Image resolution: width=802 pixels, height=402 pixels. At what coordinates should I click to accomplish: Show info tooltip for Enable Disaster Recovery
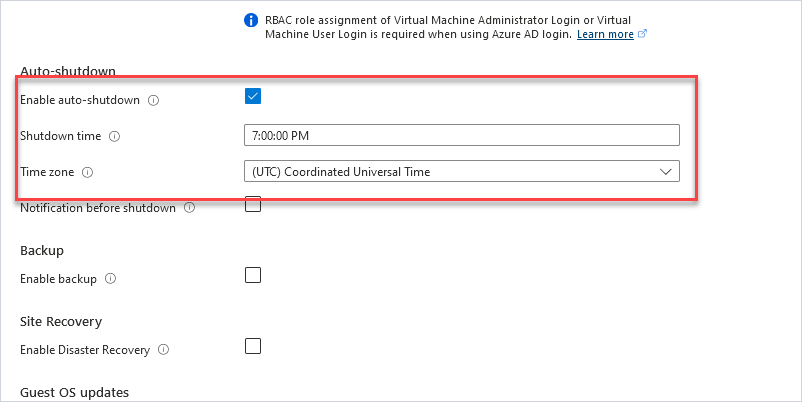click(x=164, y=350)
